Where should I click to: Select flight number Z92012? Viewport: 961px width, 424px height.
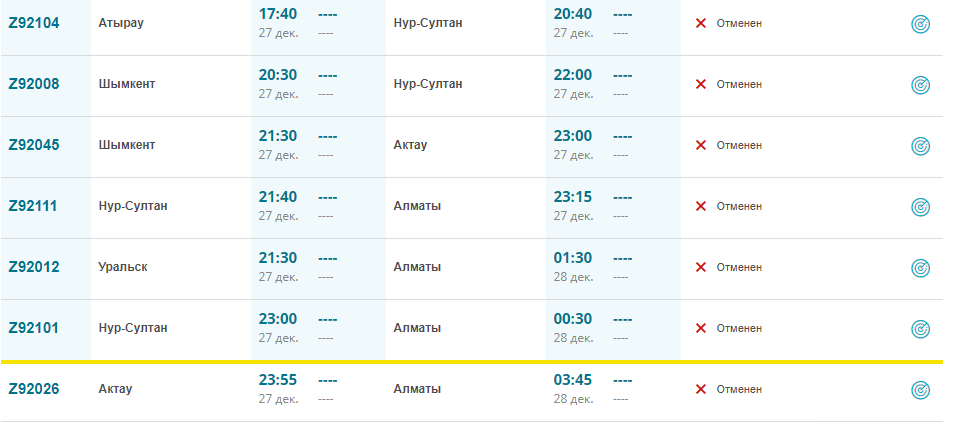coord(34,267)
